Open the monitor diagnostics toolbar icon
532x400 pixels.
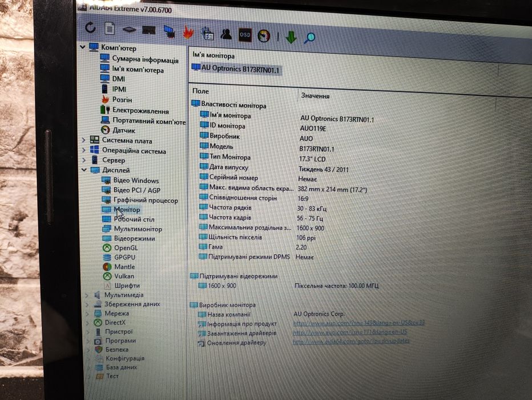169,32
